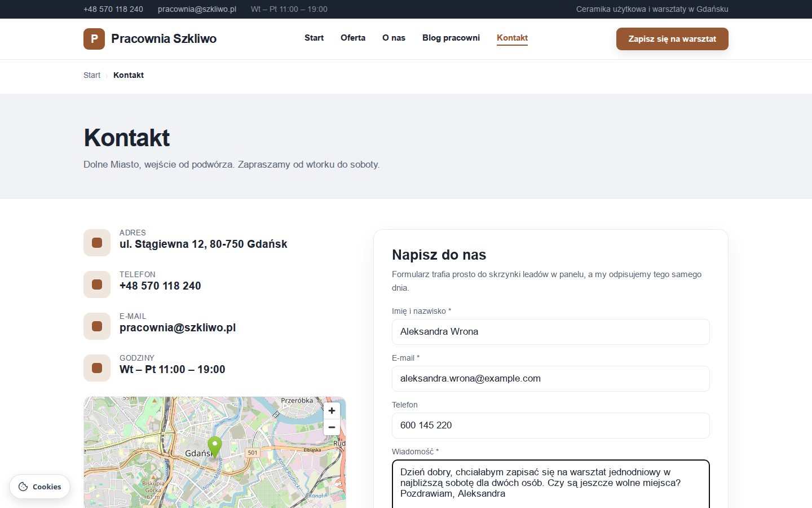This screenshot has height=508, width=812.
Task: Open the Cookies settings button
Action: tap(39, 487)
